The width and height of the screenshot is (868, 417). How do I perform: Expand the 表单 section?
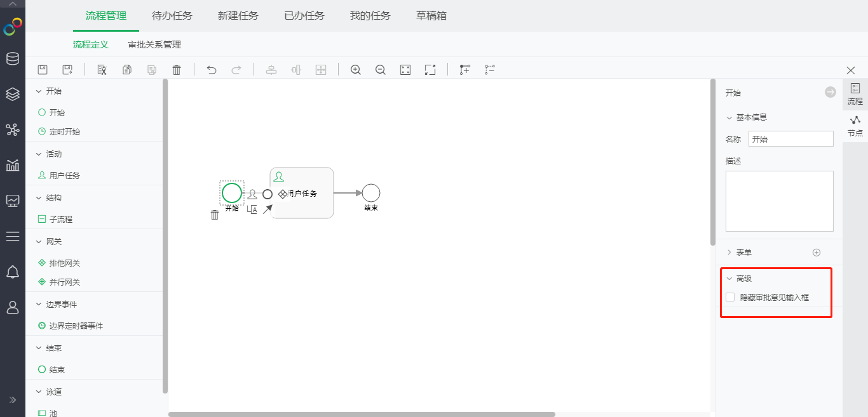click(x=729, y=253)
